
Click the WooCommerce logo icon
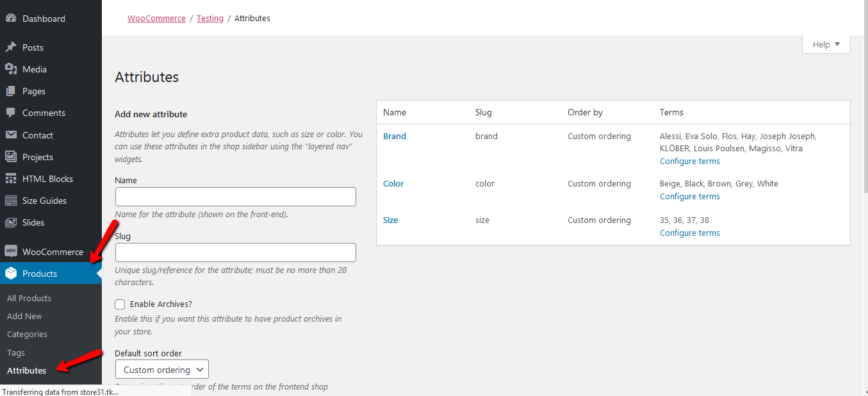[11, 252]
